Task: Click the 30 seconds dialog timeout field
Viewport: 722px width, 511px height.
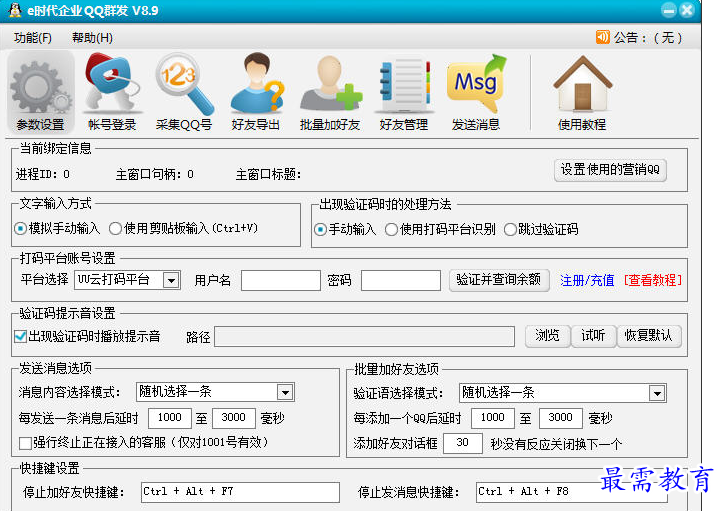Action: pos(463,443)
